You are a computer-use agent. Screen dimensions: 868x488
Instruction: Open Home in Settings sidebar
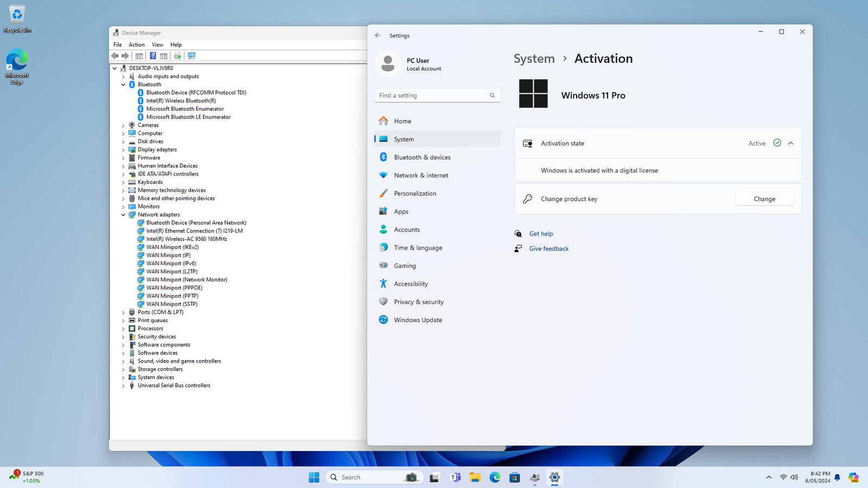click(x=437, y=121)
